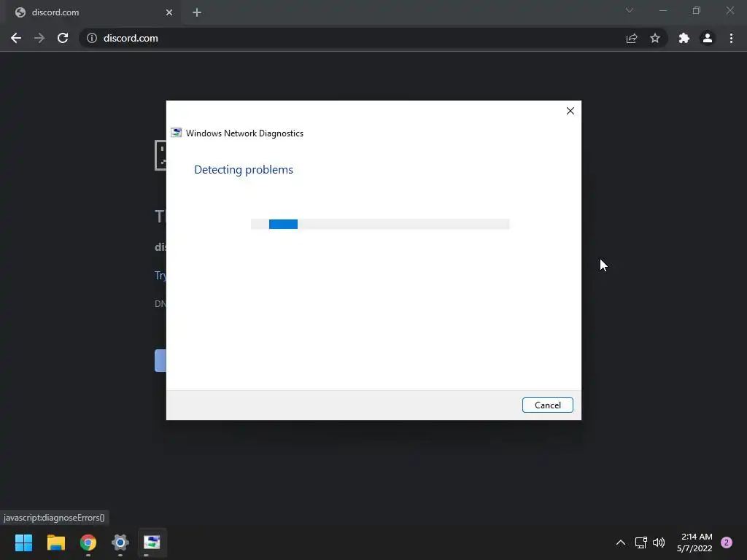View site information icon in address bar

coord(92,38)
